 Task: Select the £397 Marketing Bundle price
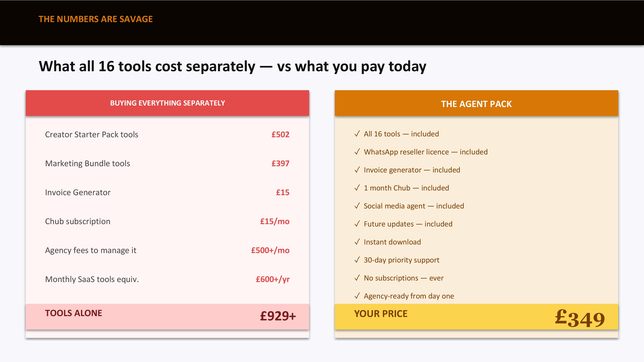(280, 164)
